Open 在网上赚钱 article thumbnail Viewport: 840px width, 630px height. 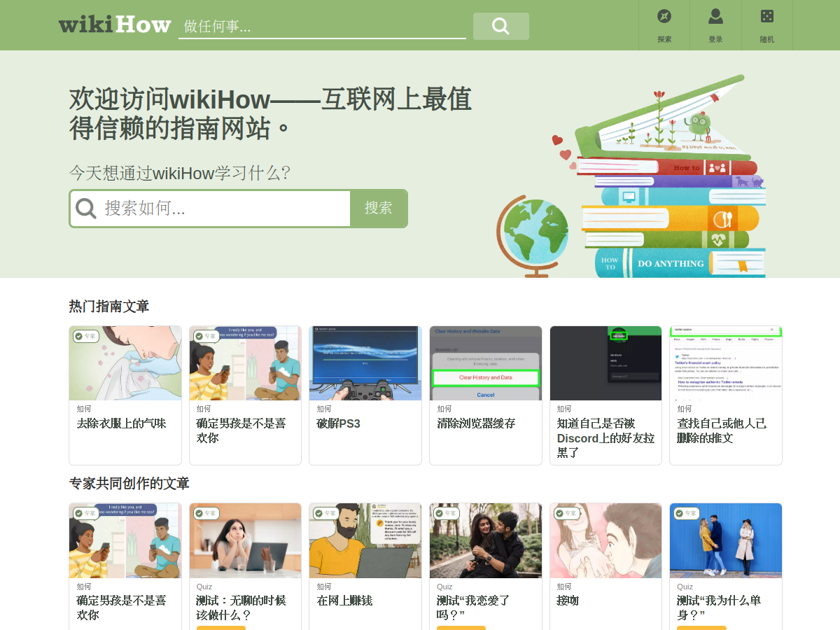[365, 540]
